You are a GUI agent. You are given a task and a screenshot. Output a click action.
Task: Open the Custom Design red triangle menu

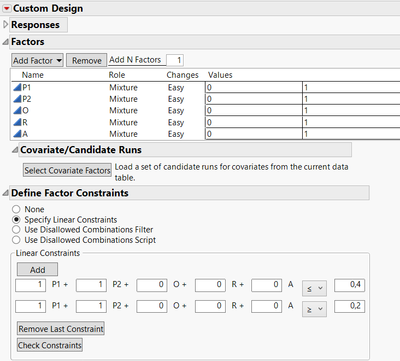click(7, 8)
